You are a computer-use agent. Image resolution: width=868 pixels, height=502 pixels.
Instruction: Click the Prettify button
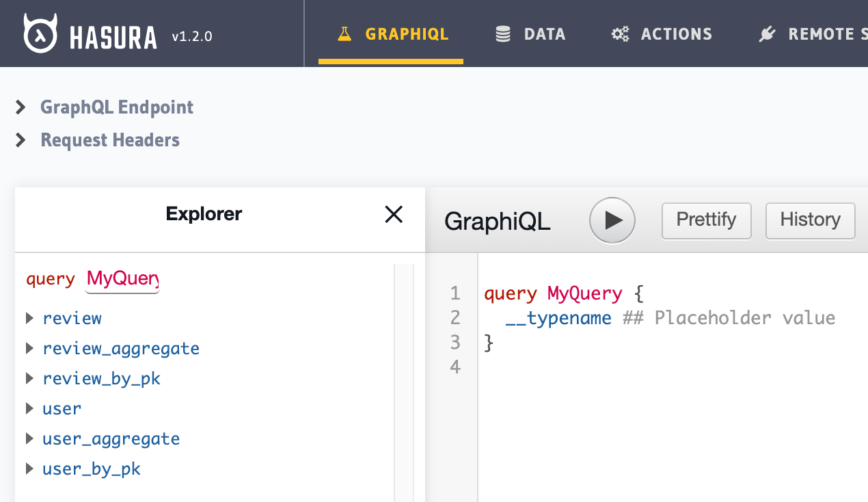[707, 220]
